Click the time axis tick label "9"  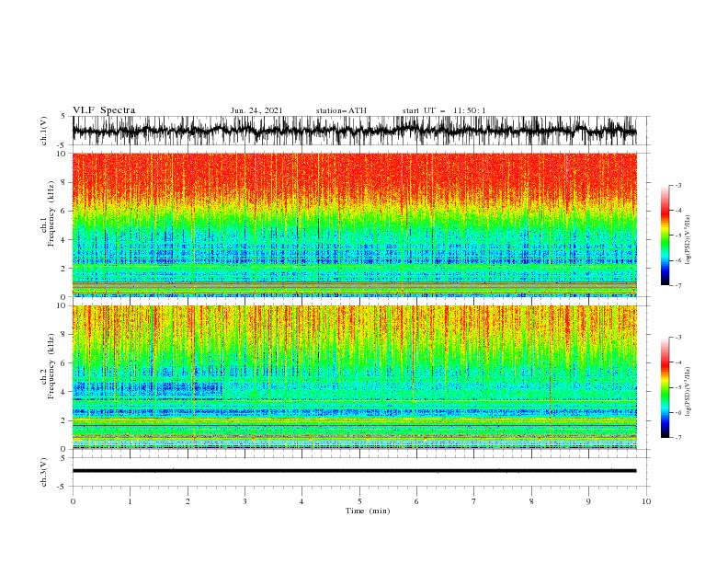click(x=588, y=501)
